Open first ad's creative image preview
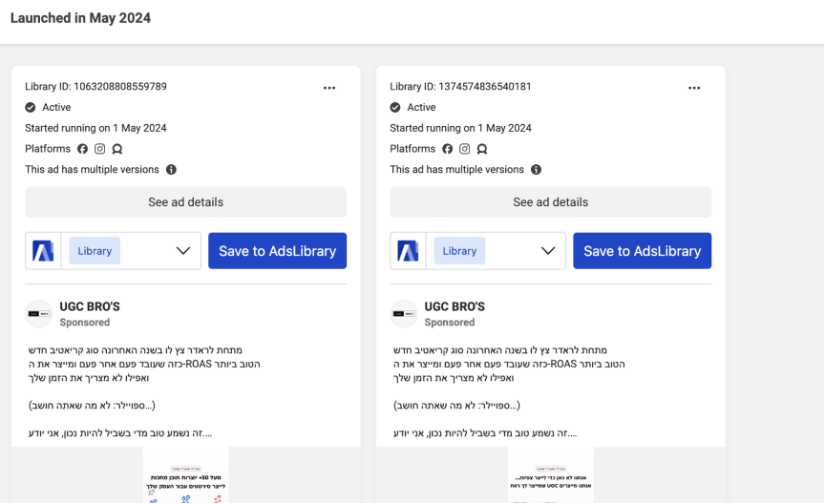 186,474
